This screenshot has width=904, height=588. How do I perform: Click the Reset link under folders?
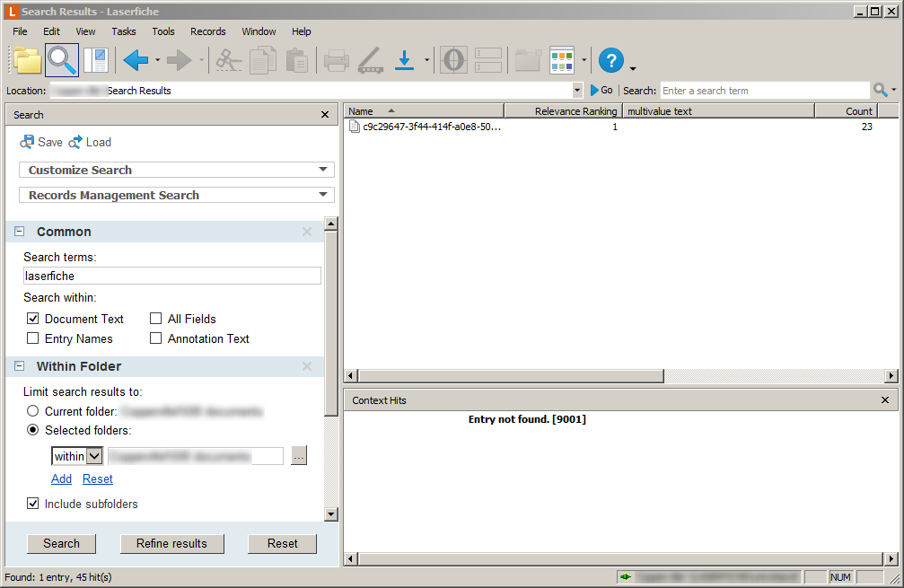tap(98, 478)
